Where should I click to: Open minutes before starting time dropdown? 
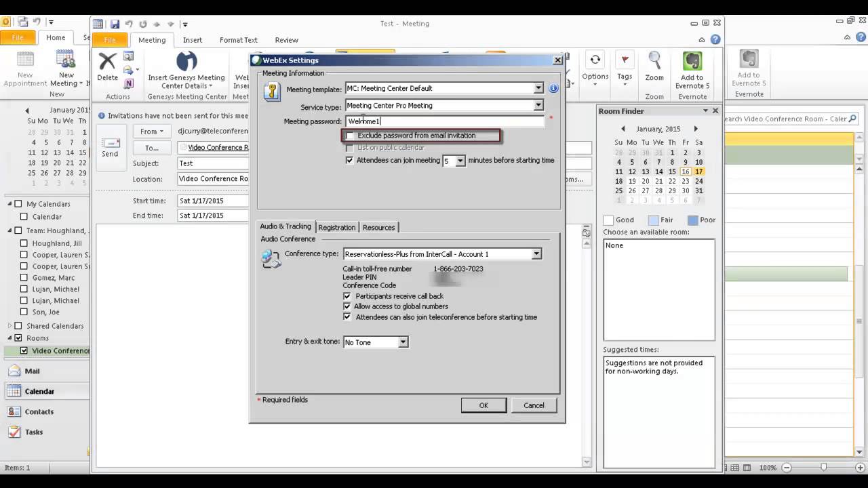click(x=460, y=161)
